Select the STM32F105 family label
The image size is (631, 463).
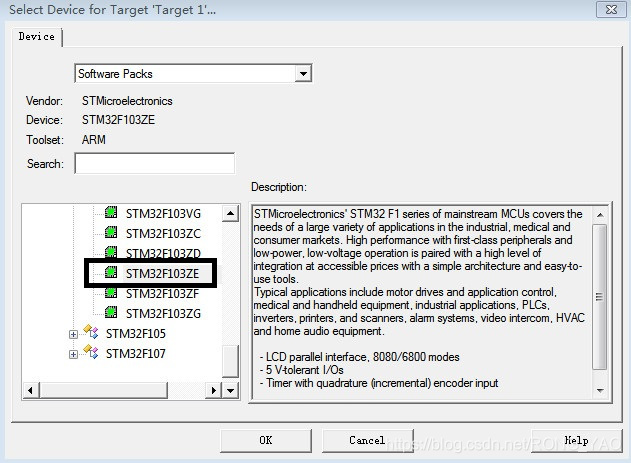tap(136, 334)
